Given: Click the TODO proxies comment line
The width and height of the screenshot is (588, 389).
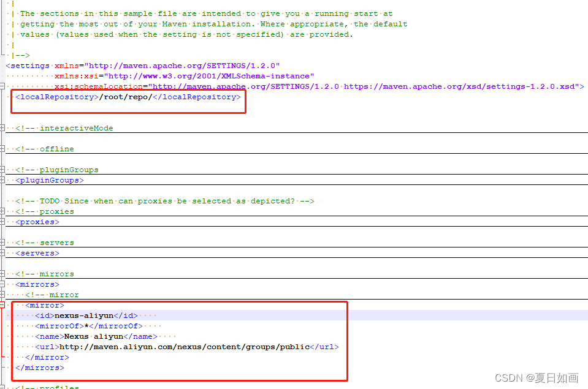Looking at the screenshot, I should coord(164,201).
